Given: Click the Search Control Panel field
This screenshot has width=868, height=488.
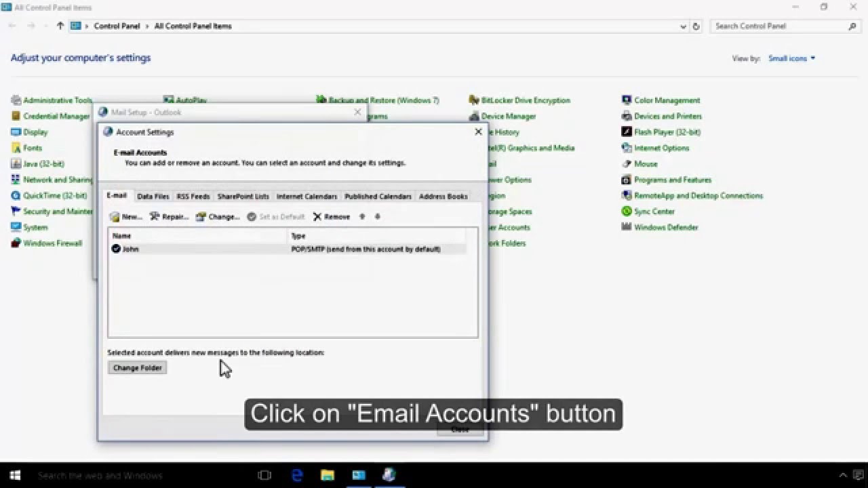Looking at the screenshot, I should 785,26.
